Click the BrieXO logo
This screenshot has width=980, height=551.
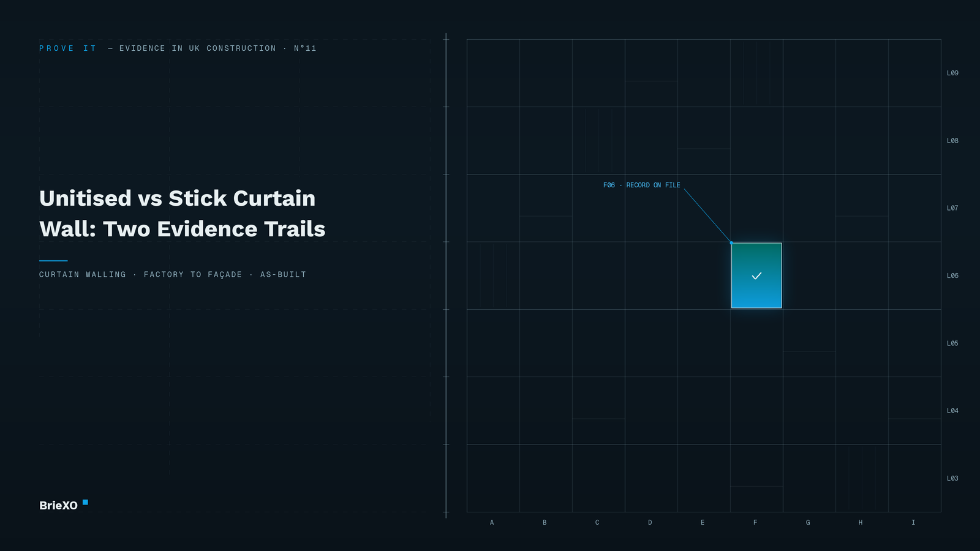64,505
